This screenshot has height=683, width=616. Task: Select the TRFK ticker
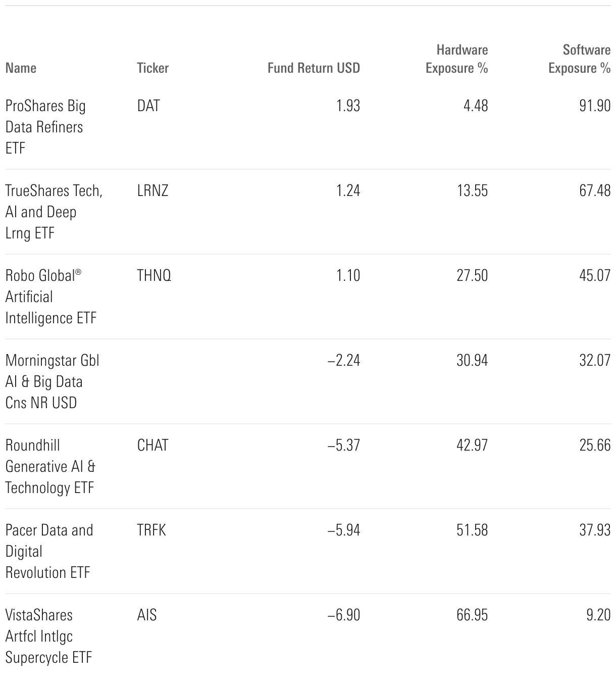pos(151,530)
